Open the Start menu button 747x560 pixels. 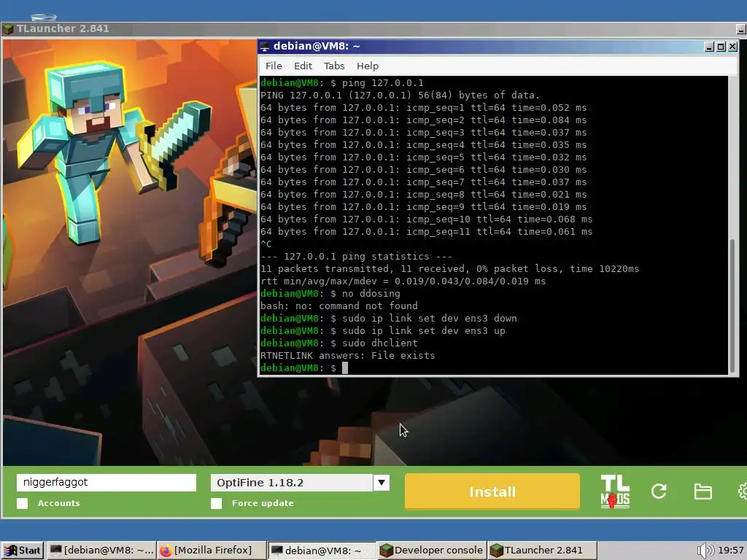click(x=23, y=551)
